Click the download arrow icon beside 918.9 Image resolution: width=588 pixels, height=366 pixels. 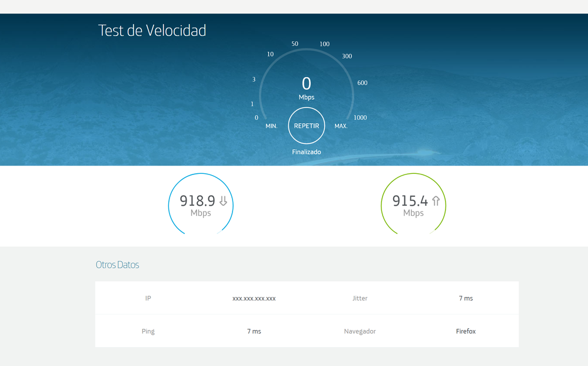click(223, 201)
